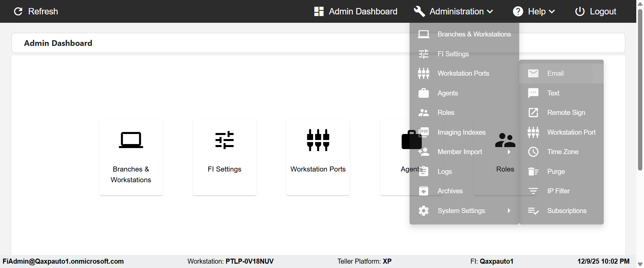
Task: Click the briefcase icon beside Agents in the Administration menu
Action: (424, 93)
